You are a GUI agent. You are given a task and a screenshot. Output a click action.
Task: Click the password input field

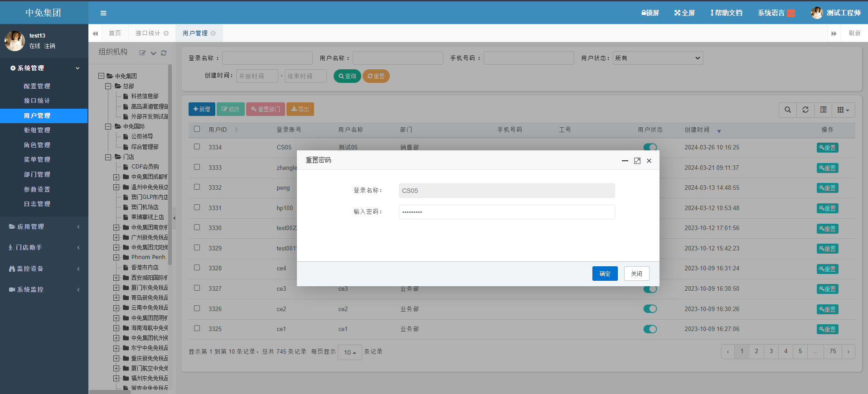coord(506,212)
